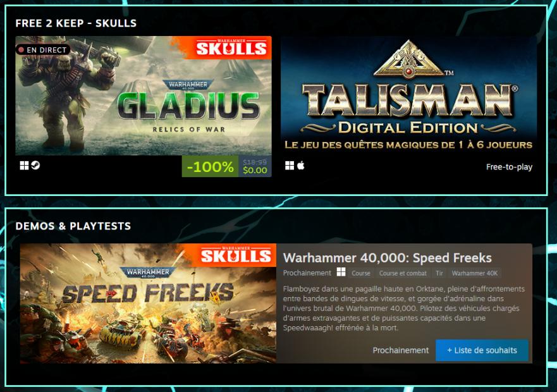Select the Warhammer 40K tag
Viewport: 557px width, 392px height.
click(x=475, y=273)
